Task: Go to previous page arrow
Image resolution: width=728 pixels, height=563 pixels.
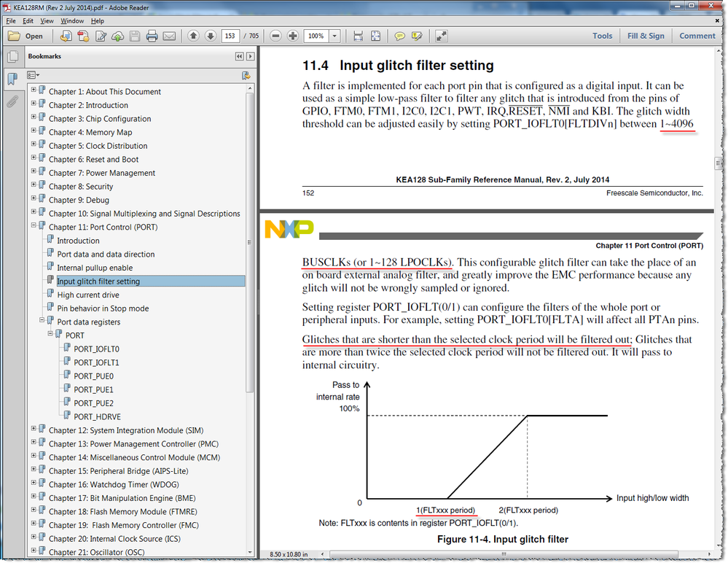Action: pos(194,36)
